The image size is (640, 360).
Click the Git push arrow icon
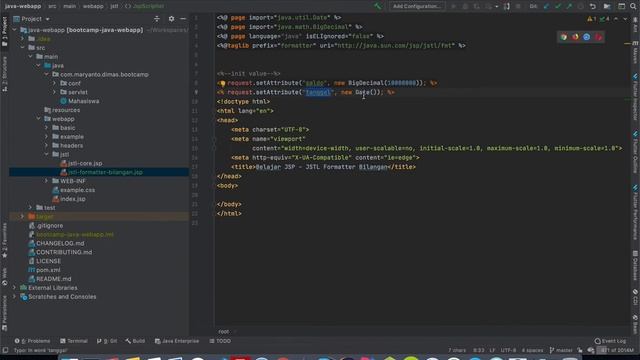tap(569, 6)
